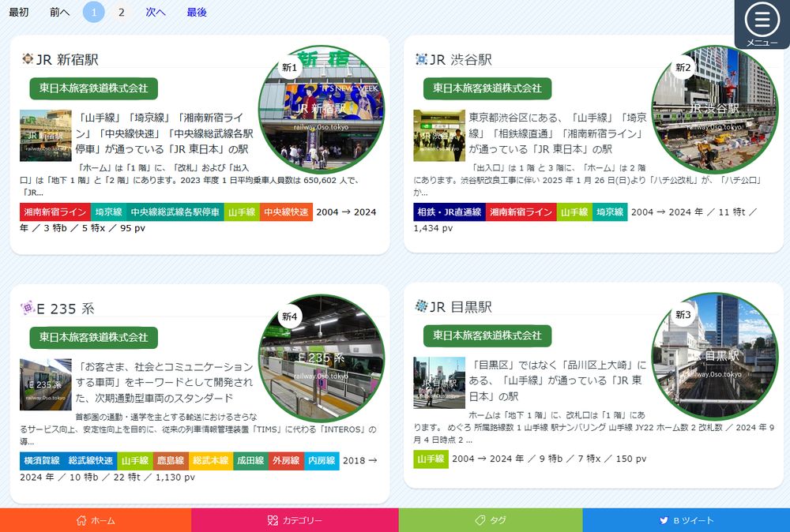Select page 2 in pagination
790x532 pixels.
(122, 12)
